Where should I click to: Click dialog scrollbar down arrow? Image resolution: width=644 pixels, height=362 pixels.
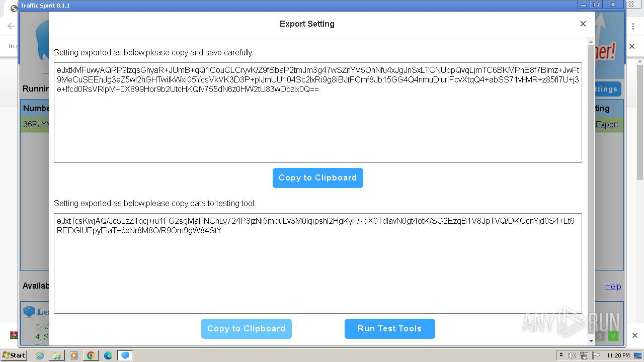[591, 341]
